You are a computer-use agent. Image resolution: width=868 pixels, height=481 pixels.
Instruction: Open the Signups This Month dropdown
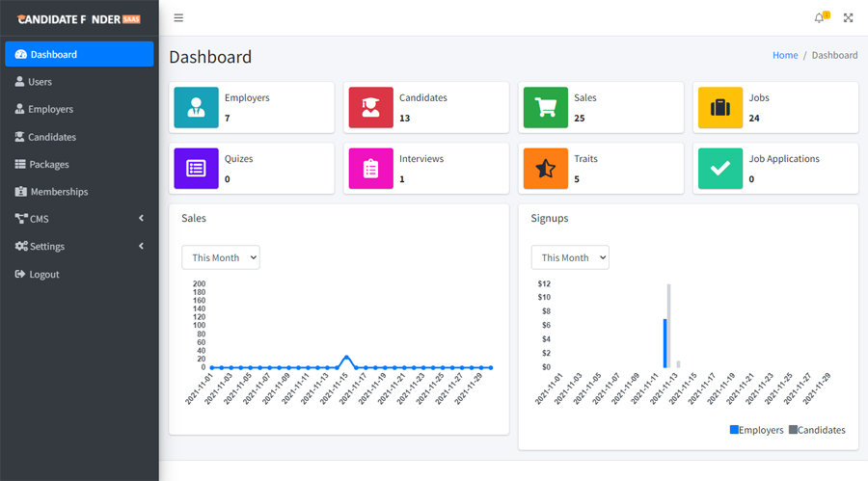pos(570,257)
